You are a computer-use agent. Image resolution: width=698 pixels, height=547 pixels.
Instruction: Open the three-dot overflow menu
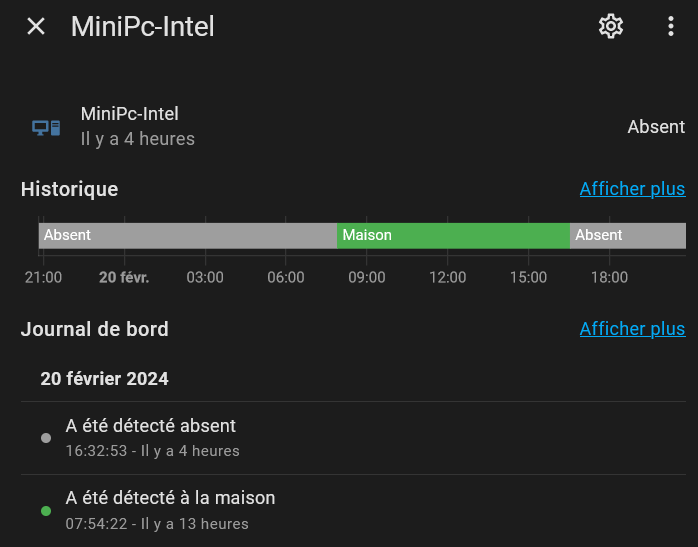[x=671, y=26]
